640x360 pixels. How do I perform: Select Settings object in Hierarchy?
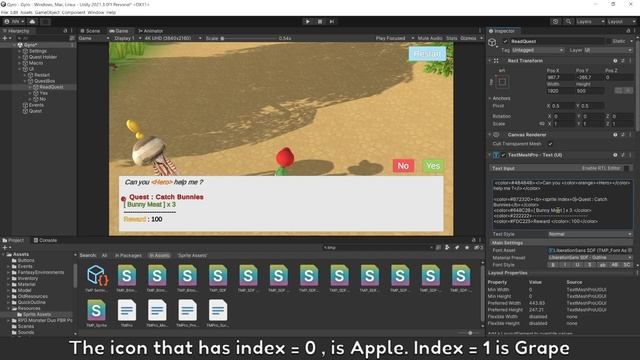tap(38, 51)
